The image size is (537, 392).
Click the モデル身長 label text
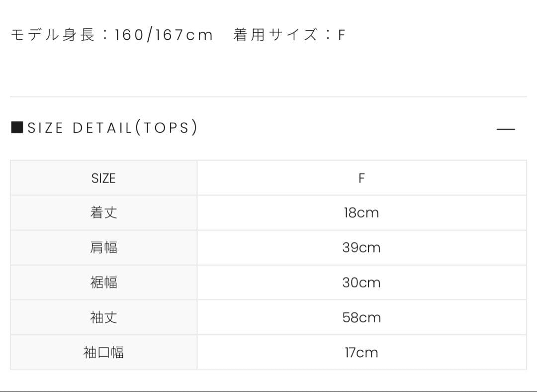52,35
